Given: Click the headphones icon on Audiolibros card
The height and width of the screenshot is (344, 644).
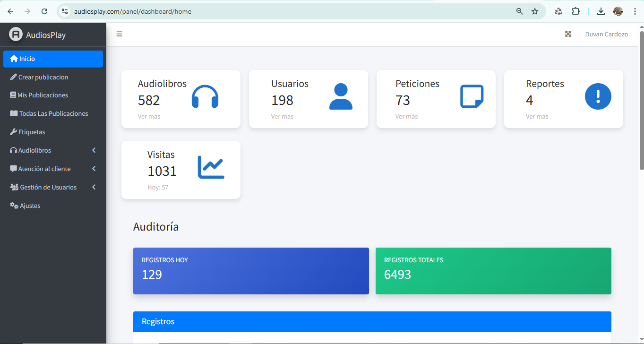Looking at the screenshot, I should click(205, 96).
